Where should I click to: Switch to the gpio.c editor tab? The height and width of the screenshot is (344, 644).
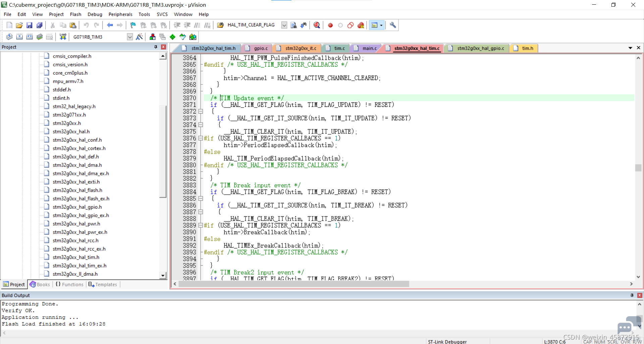pos(257,48)
